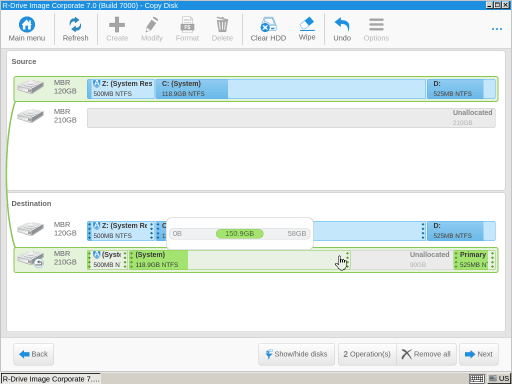Click the R-Drive Image taskbar entry
The image size is (512, 384).
[x=51, y=379]
